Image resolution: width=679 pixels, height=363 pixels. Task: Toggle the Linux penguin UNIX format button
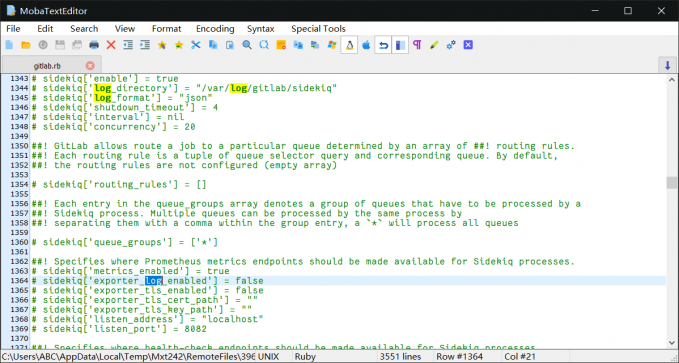tap(349, 45)
